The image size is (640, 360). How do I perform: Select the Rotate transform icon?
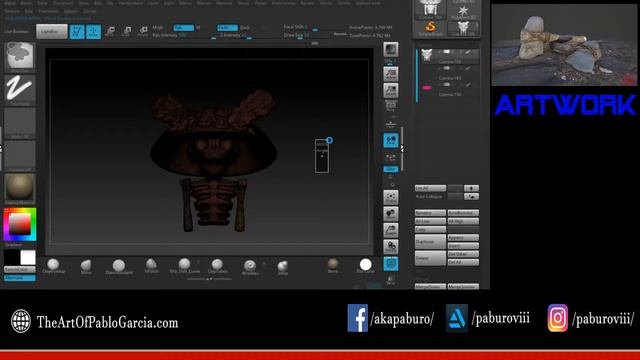pyautogui.click(x=143, y=31)
